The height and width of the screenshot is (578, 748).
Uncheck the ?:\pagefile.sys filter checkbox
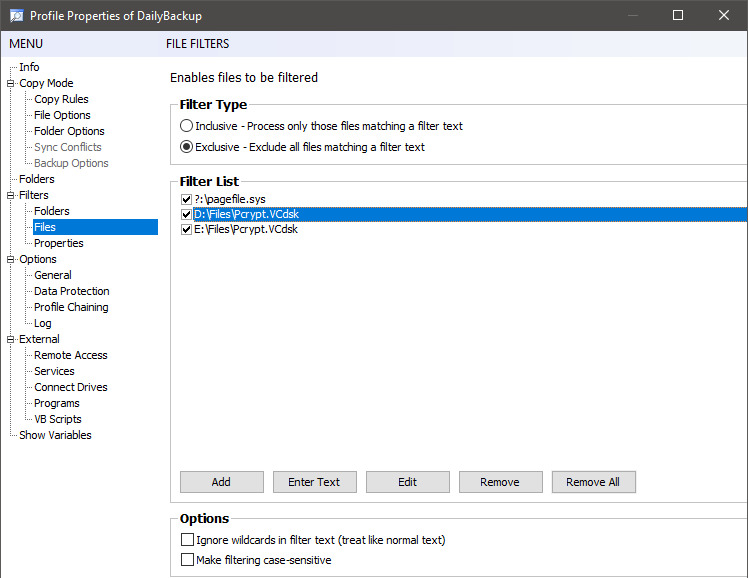point(187,199)
